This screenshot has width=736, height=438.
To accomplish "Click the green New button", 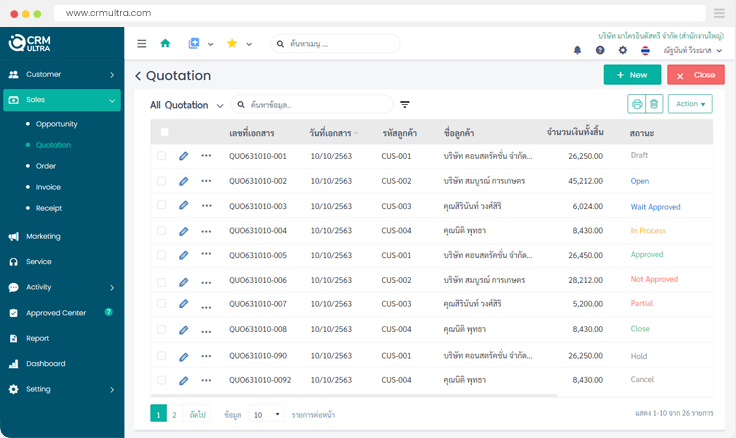I will click(x=632, y=75).
